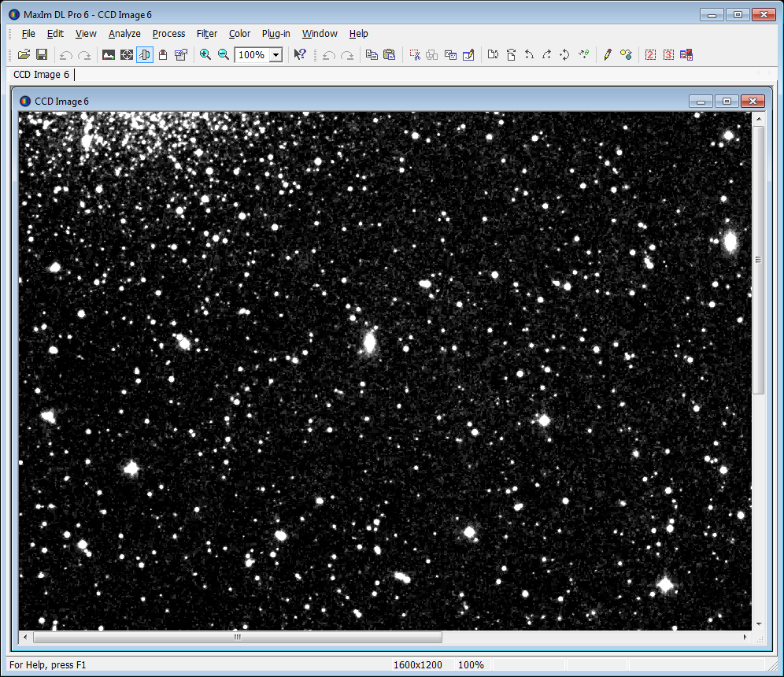This screenshot has height=677, width=784.
Task: Open the Help menu
Action: 358,34
